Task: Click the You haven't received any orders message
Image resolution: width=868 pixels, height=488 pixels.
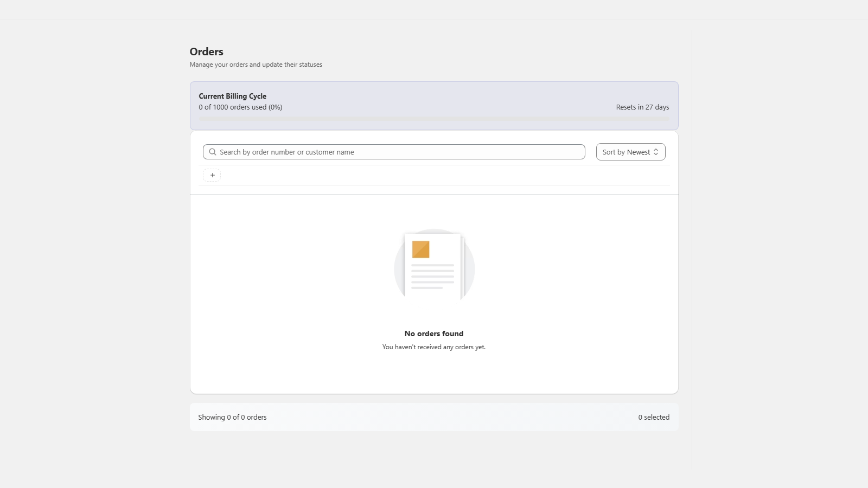Action: (433, 346)
